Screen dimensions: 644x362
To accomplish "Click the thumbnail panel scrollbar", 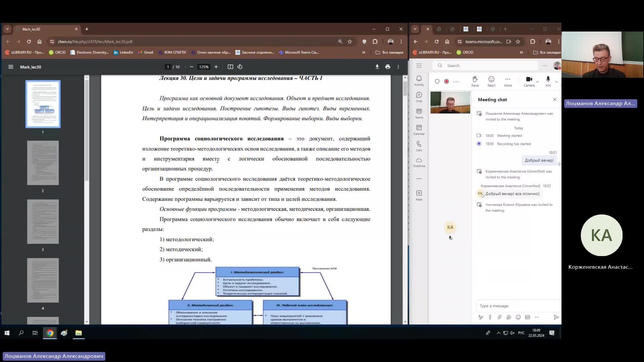I will pyautogui.click(x=87, y=131).
